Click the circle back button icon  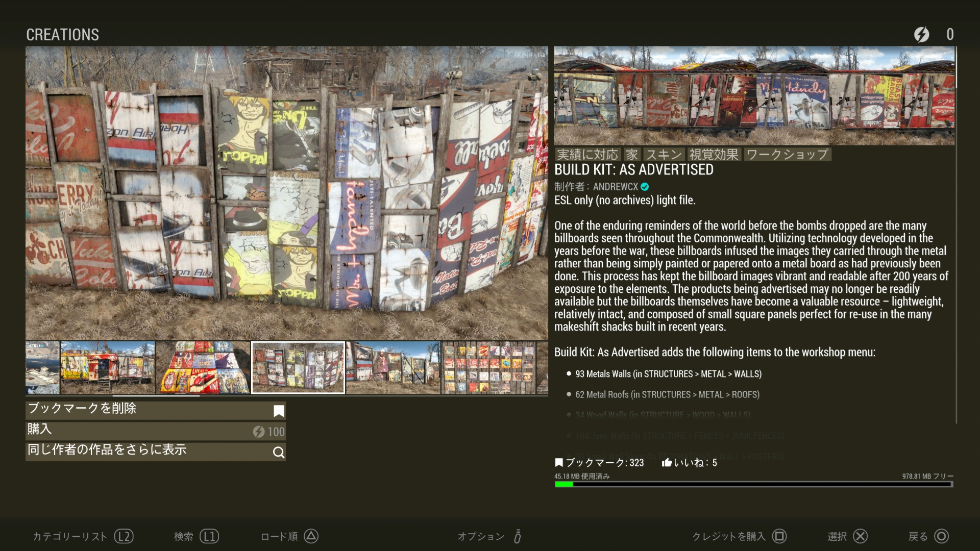pos(941,536)
